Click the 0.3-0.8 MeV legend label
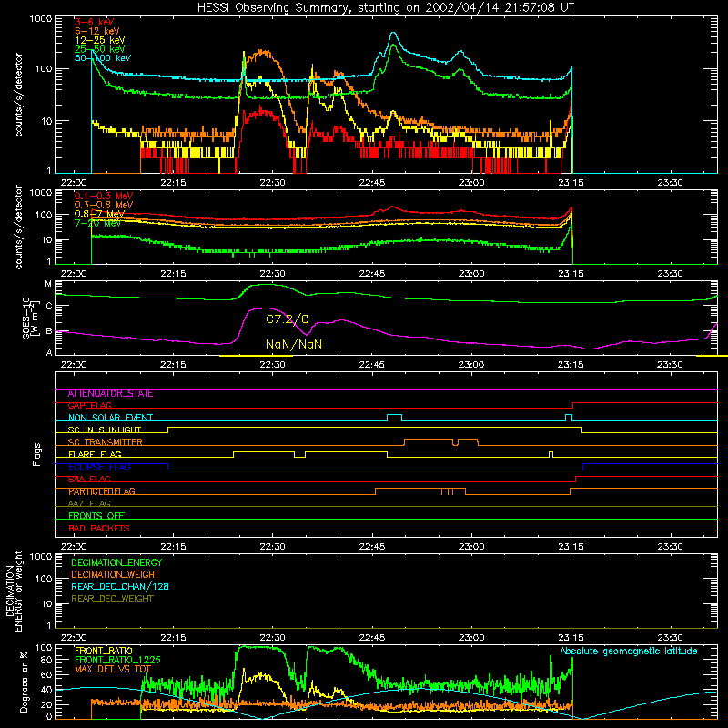 (104, 205)
